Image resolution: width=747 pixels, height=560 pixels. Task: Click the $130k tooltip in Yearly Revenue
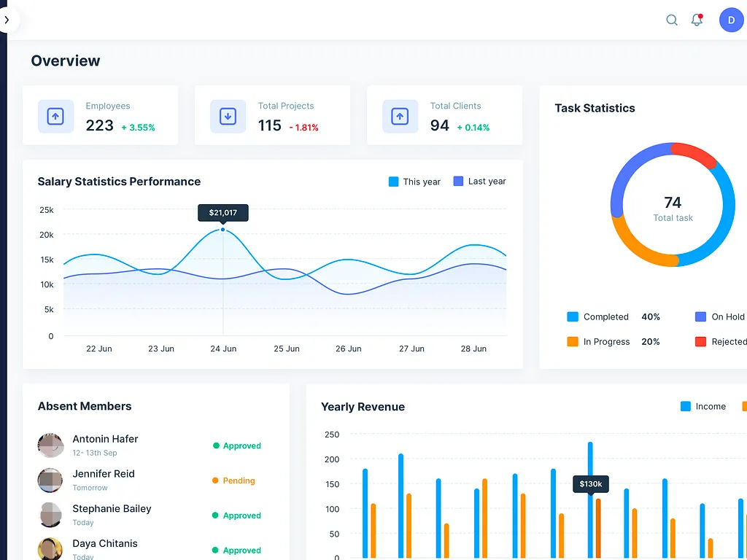coord(591,484)
